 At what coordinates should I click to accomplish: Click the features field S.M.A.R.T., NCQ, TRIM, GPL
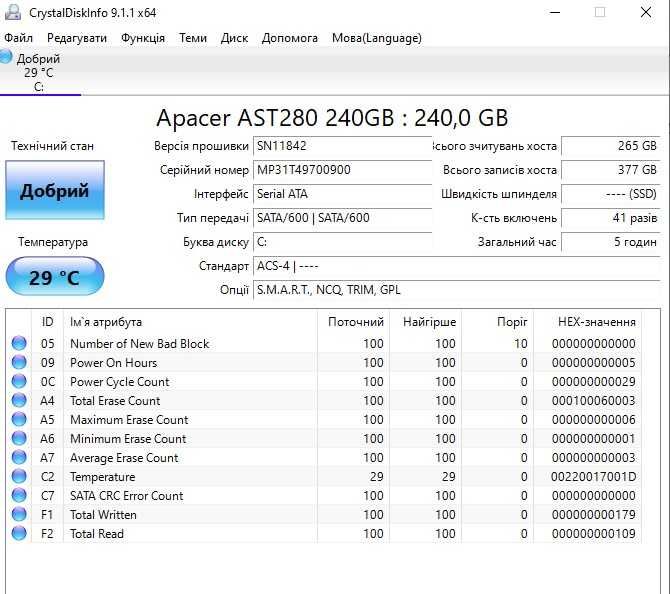[457, 290]
